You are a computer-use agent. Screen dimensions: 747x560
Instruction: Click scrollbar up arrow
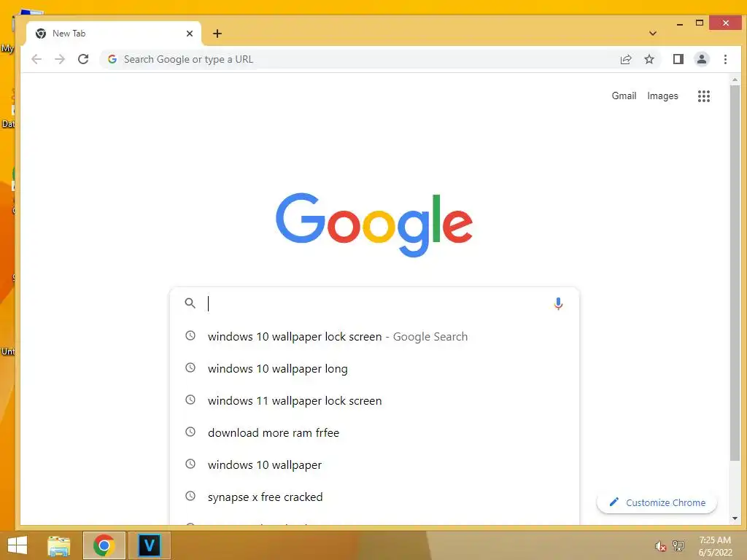735,80
